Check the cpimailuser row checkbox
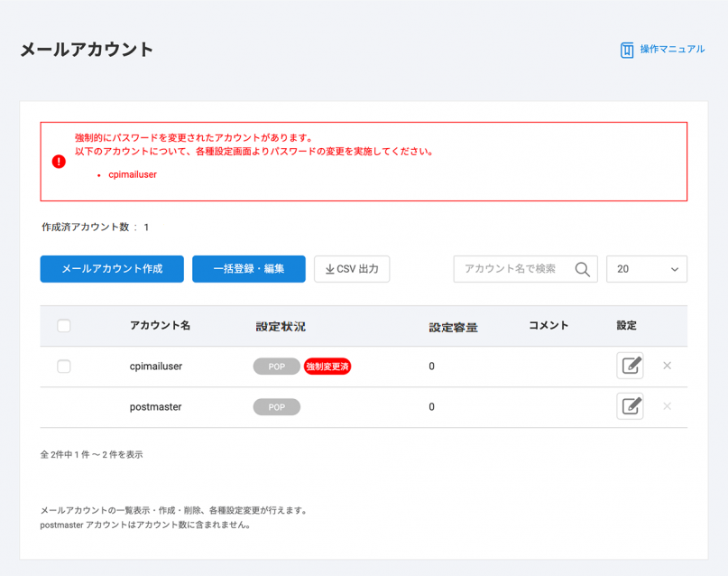728x576 pixels. 64,367
